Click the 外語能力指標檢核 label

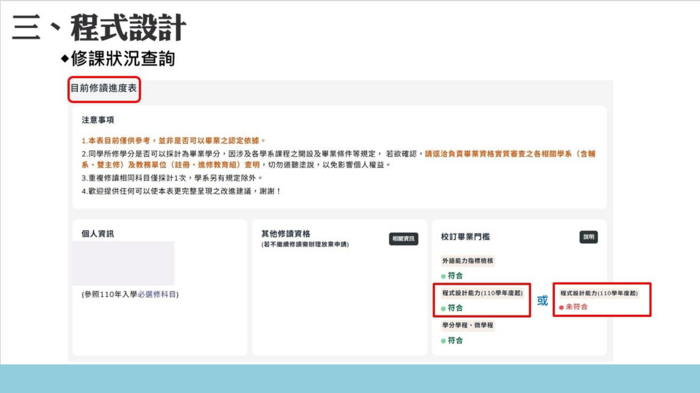click(x=468, y=261)
